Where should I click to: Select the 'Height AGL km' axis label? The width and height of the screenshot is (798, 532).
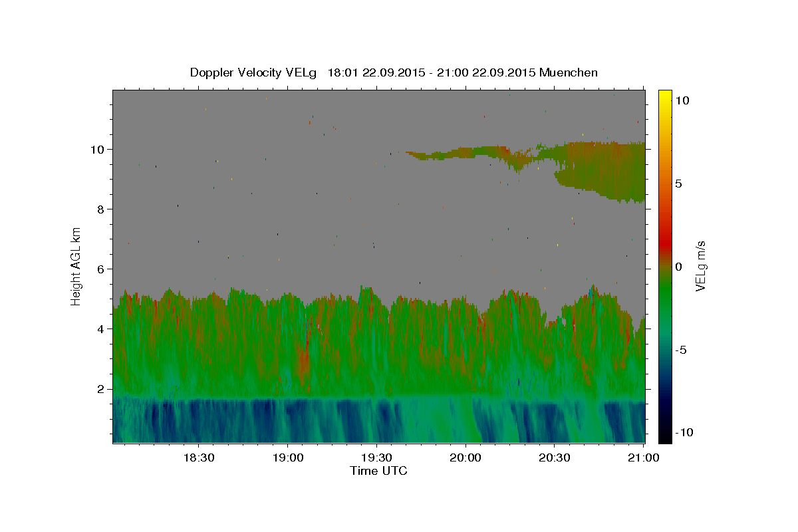coord(76,265)
